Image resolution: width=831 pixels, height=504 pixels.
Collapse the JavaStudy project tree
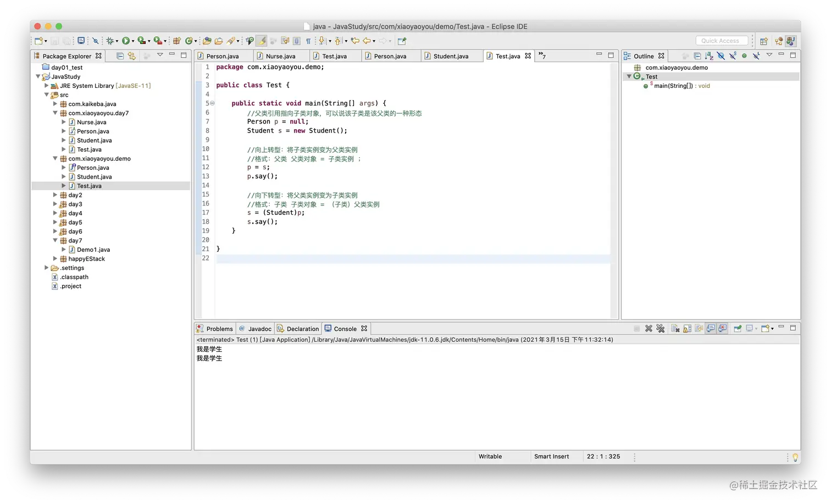coord(38,76)
